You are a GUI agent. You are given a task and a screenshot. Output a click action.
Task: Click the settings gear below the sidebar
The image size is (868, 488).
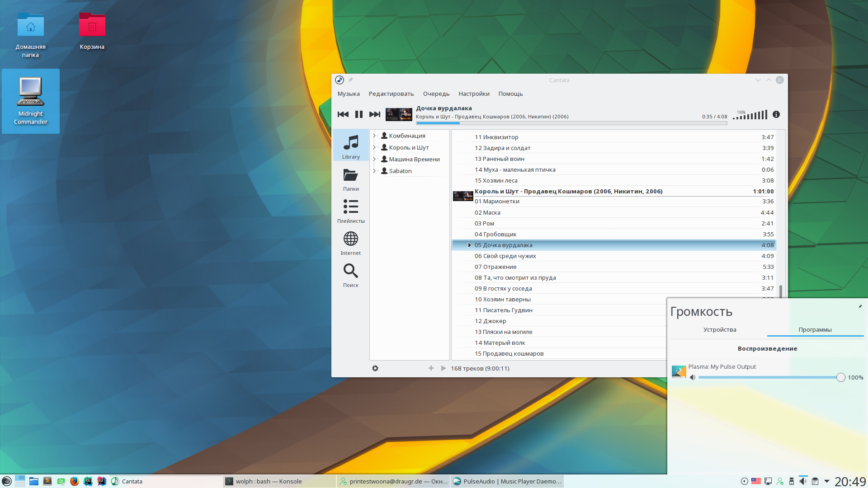click(x=375, y=368)
